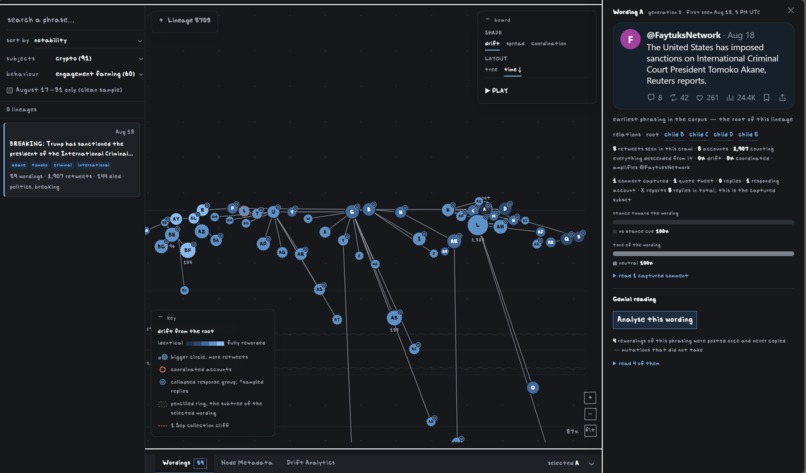Select the spread shade option

coord(515,44)
